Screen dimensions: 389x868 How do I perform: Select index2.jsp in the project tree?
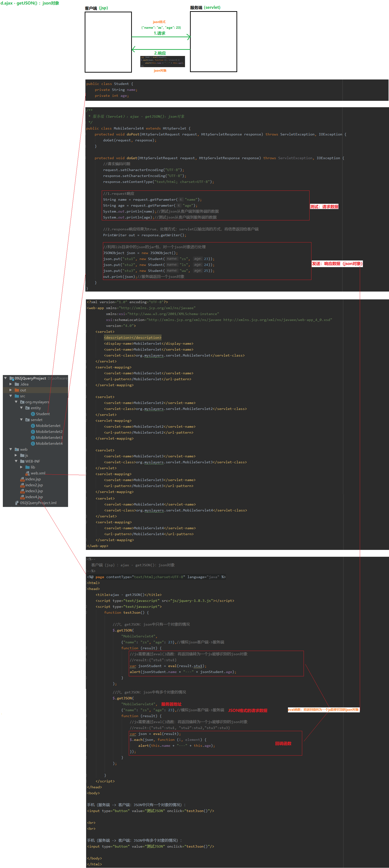(x=34, y=485)
